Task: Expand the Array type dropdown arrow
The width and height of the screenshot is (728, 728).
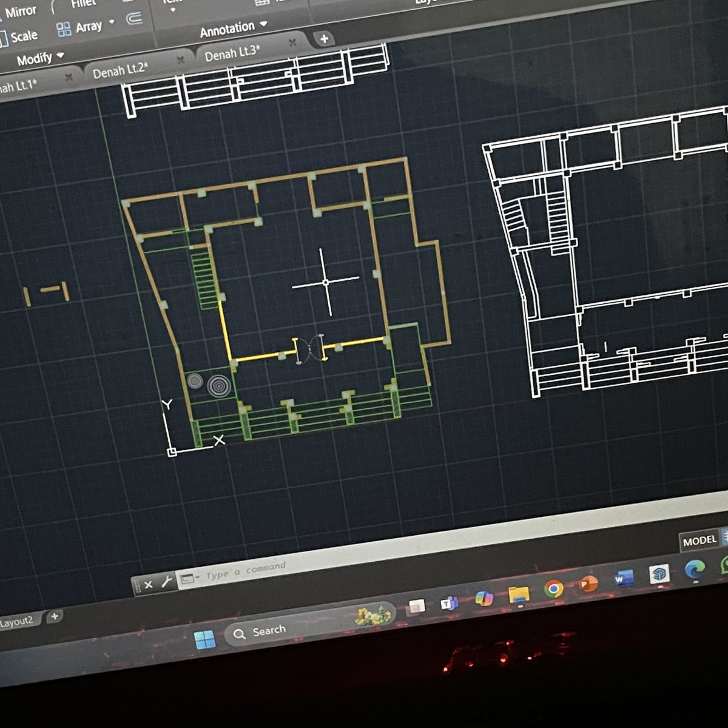Action: (112, 23)
